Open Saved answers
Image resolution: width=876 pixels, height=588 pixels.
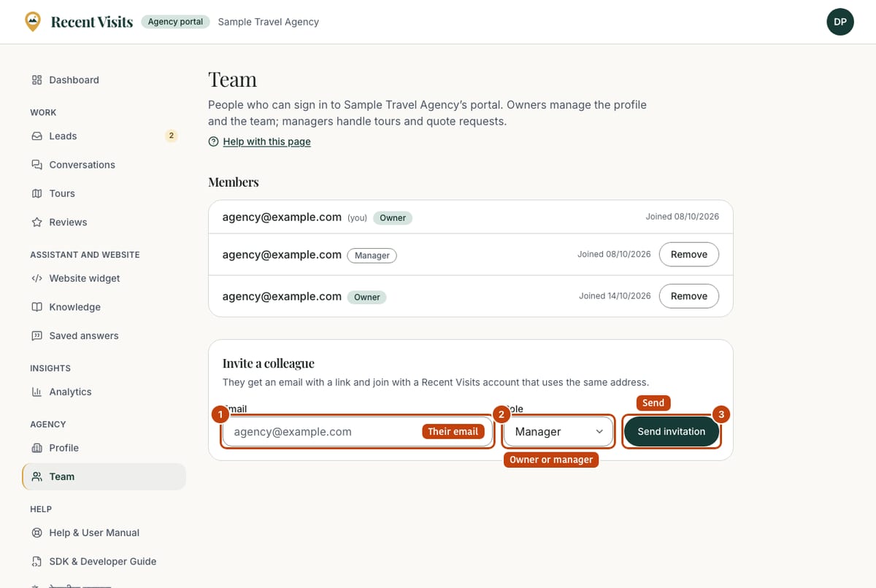(104, 336)
